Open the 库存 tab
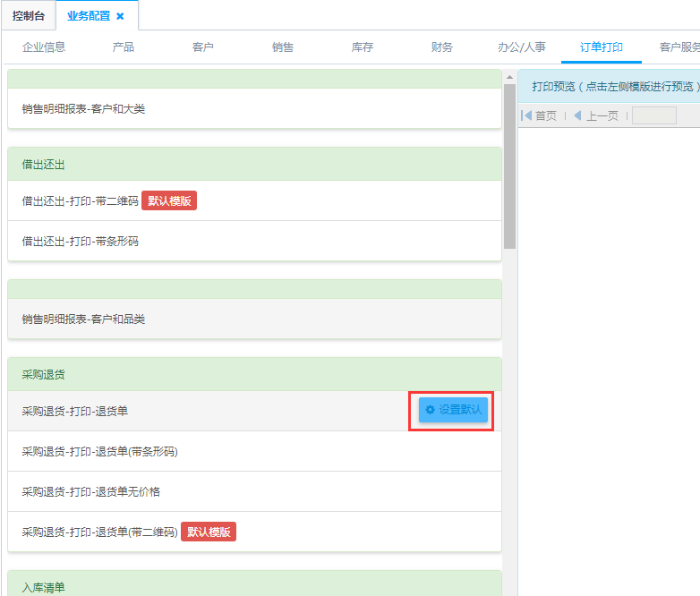The image size is (700, 596). (363, 47)
